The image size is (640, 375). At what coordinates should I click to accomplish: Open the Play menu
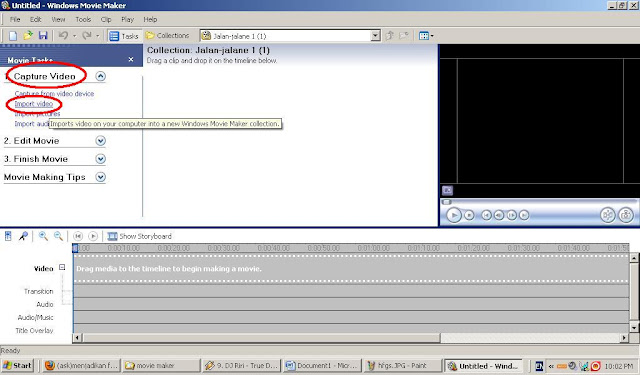tap(127, 19)
